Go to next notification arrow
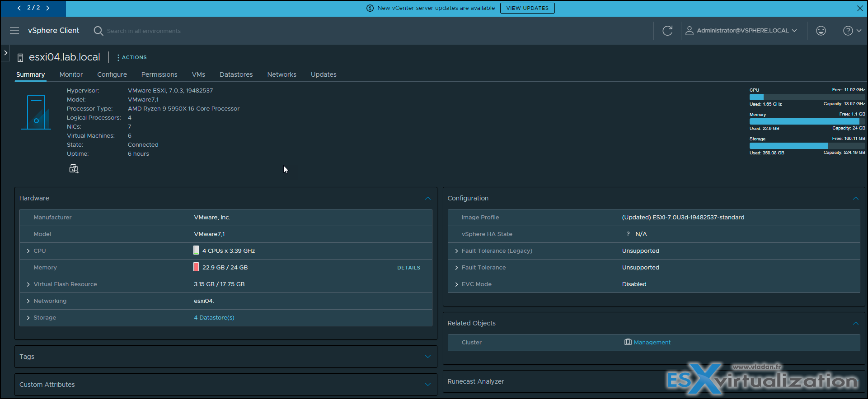Image resolution: width=868 pixels, height=399 pixels. pos(48,8)
